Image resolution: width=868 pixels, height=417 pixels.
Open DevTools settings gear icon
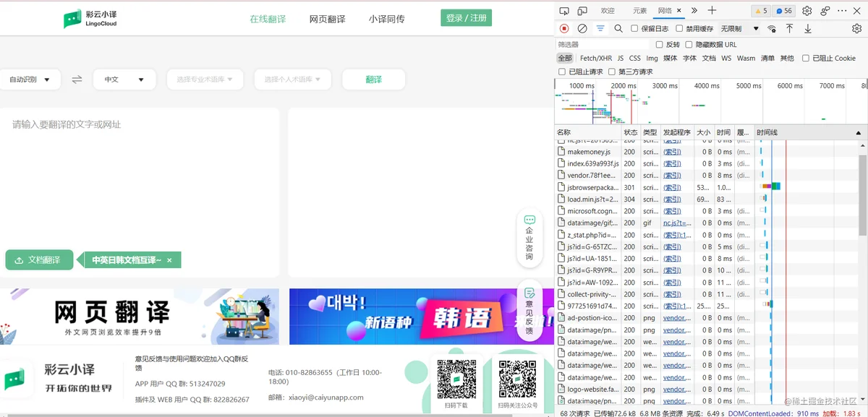(807, 11)
